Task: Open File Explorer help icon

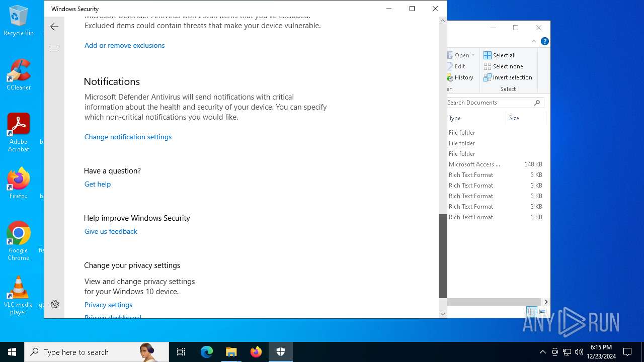Action: pos(544,41)
